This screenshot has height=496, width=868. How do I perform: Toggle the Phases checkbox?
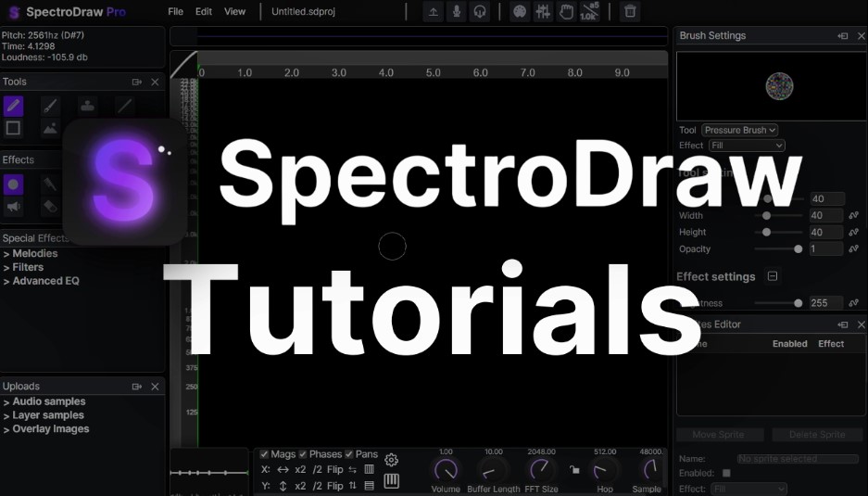(303, 454)
